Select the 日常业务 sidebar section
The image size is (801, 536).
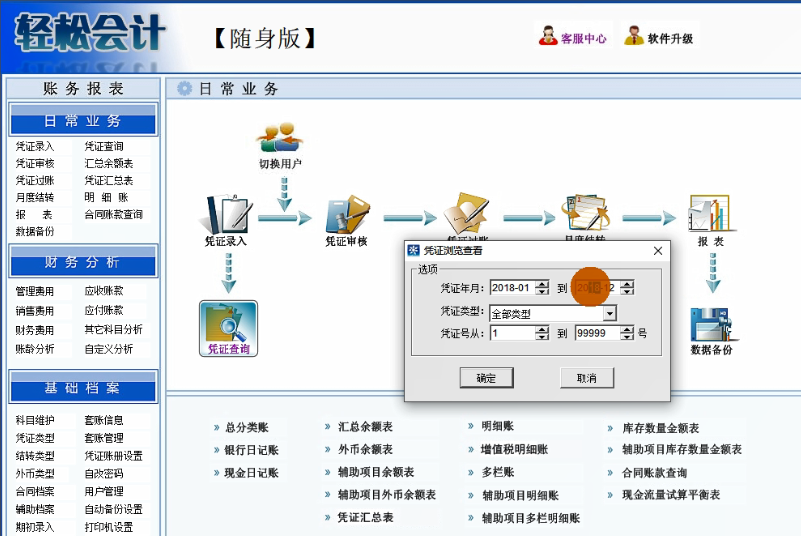83,121
